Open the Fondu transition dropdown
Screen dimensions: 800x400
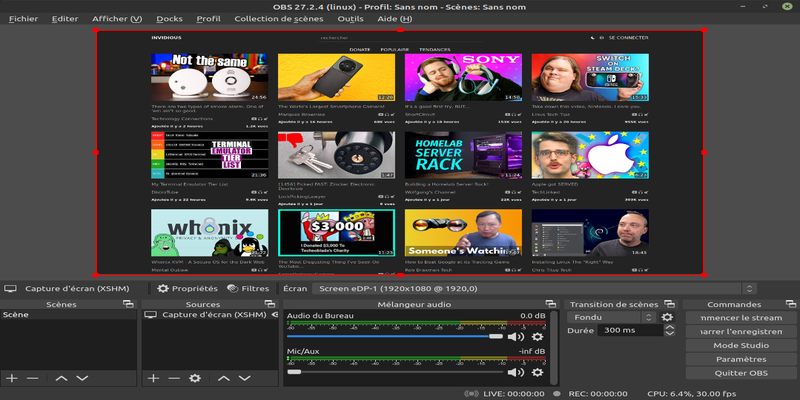[611, 317]
